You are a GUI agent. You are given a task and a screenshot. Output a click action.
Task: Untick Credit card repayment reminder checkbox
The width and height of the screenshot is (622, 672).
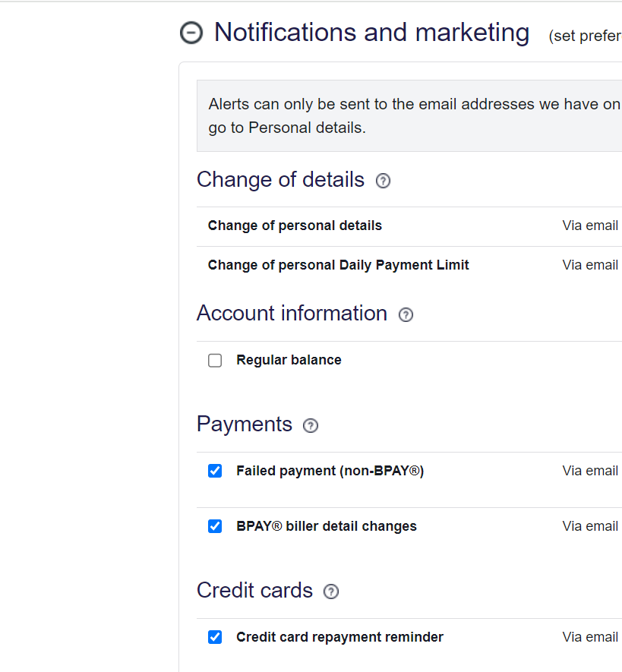(x=215, y=637)
